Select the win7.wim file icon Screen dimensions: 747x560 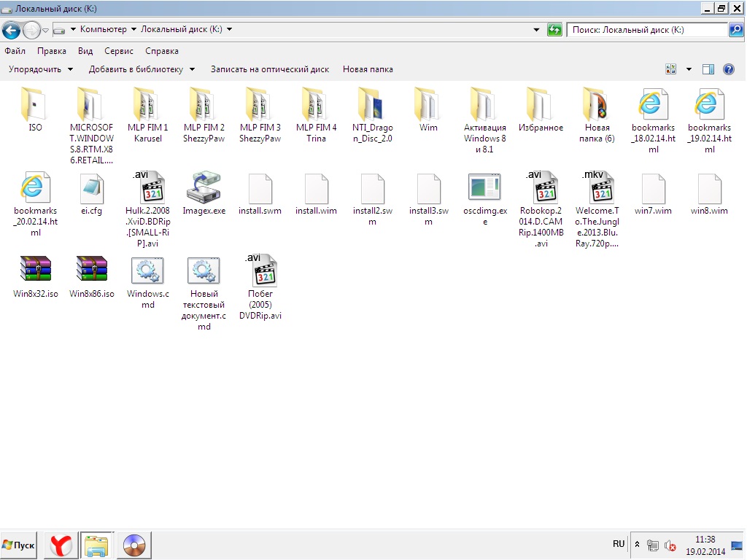pos(654,189)
